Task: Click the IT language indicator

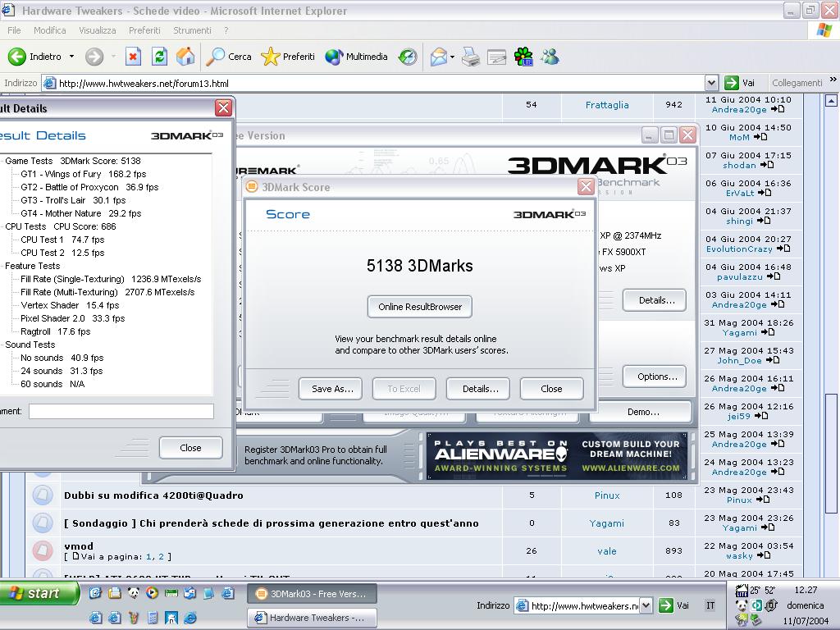Action: tap(710, 605)
